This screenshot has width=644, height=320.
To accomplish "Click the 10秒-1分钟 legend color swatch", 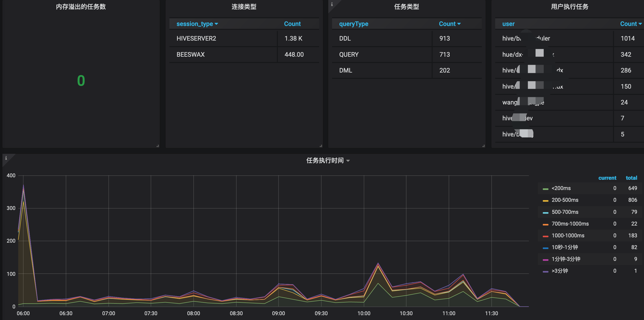I will click(x=545, y=248).
